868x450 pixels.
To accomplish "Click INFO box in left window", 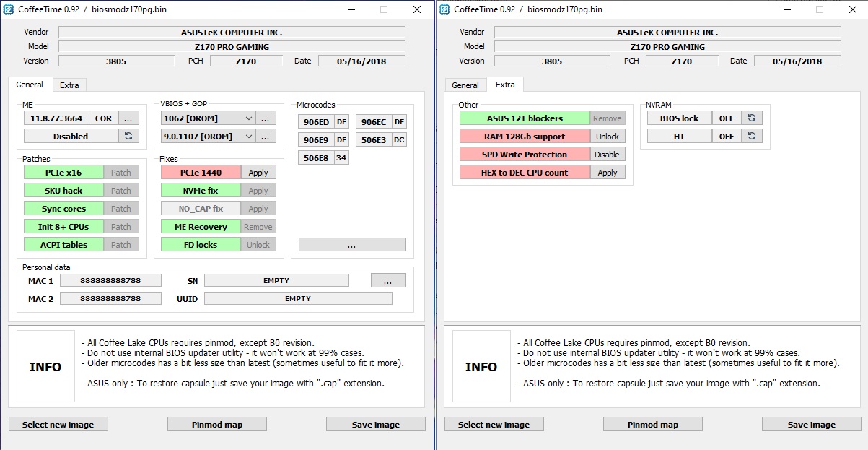I will (45, 366).
